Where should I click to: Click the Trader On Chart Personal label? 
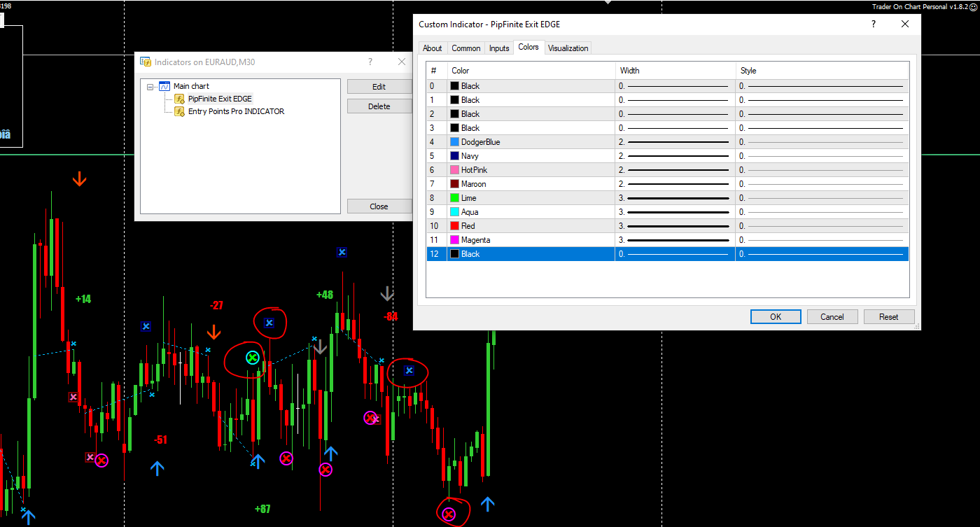point(919,6)
